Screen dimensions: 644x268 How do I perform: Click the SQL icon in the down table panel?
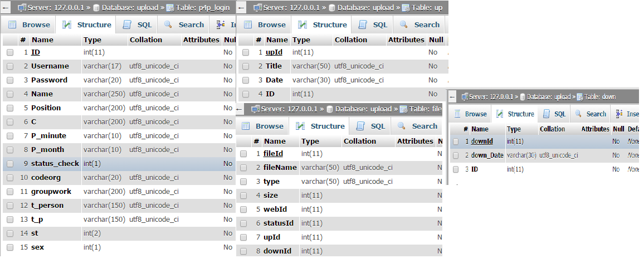pyautogui.click(x=545, y=114)
